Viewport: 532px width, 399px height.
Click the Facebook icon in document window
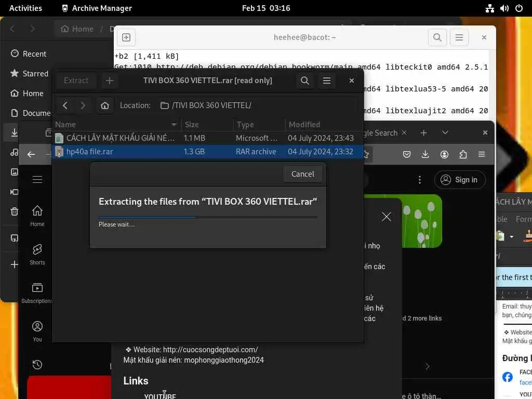(x=507, y=377)
